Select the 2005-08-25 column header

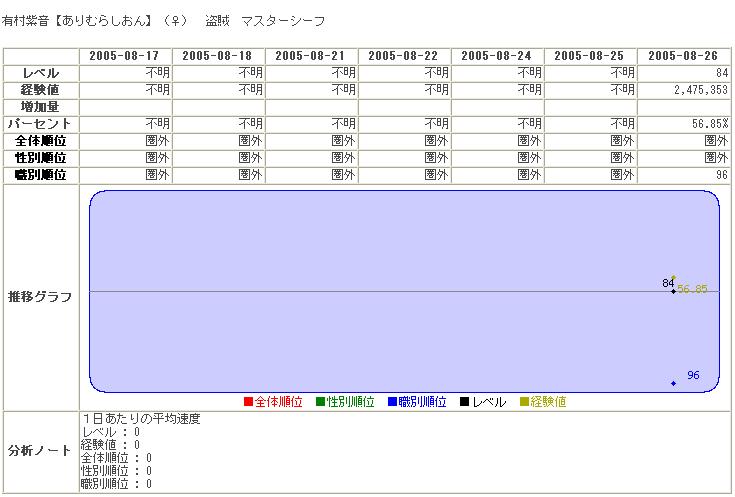[x=590, y=56]
